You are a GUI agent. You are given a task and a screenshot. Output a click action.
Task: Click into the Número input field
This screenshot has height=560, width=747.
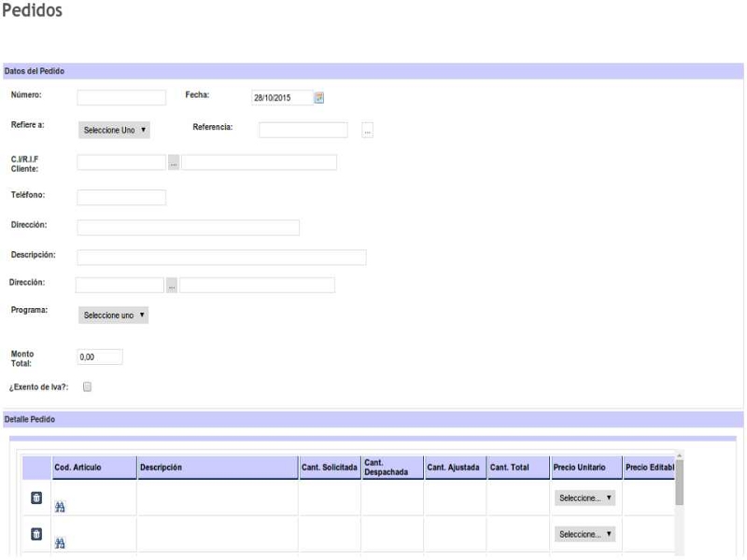click(x=121, y=97)
